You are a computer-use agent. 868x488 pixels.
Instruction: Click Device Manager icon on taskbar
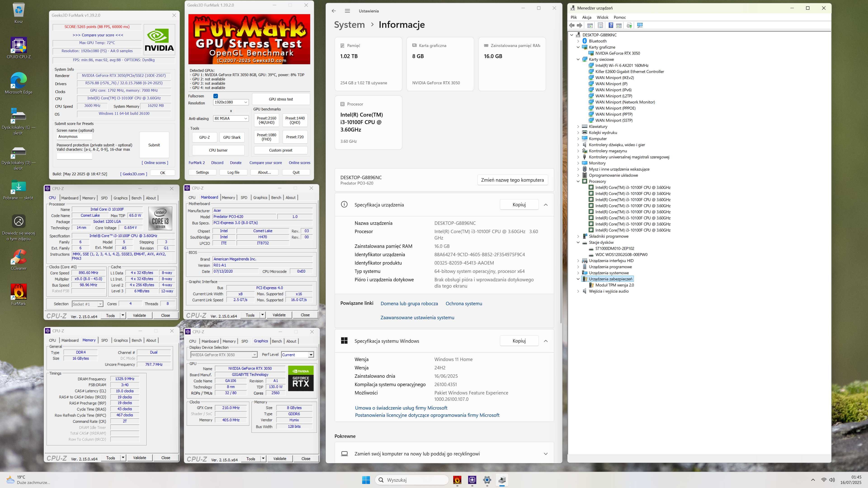pos(502,480)
